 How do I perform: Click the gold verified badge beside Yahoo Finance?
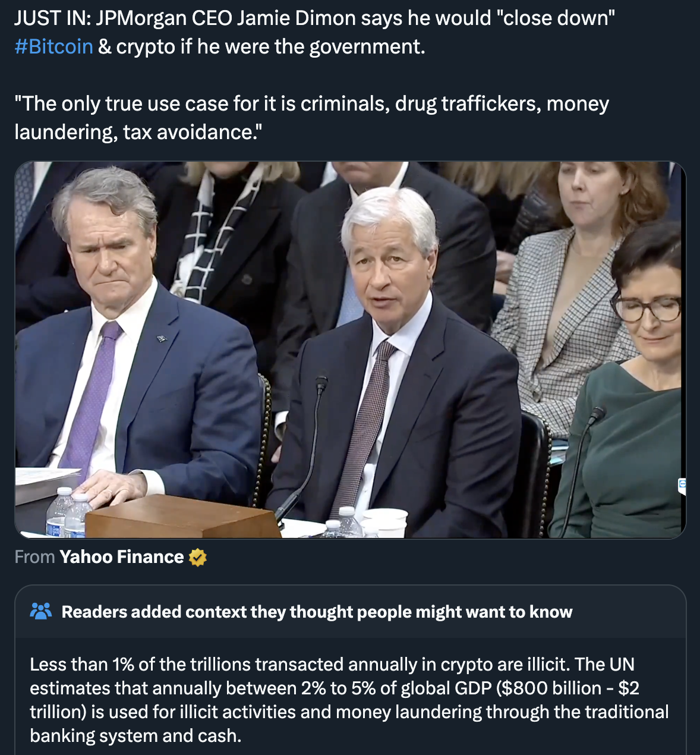click(x=197, y=558)
